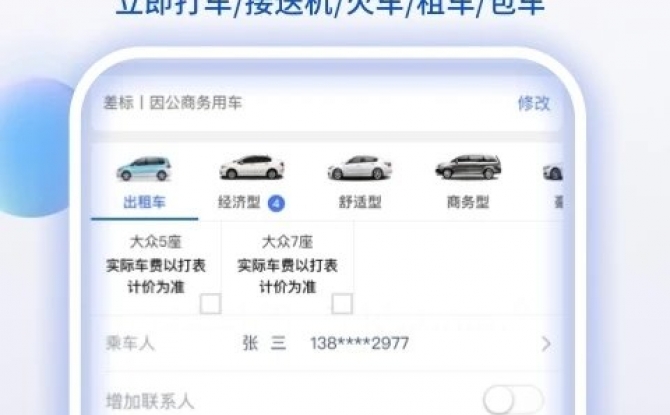The height and width of the screenshot is (415, 670).
Task: Switch to the 出租车 tab
Action: point(144,202)
